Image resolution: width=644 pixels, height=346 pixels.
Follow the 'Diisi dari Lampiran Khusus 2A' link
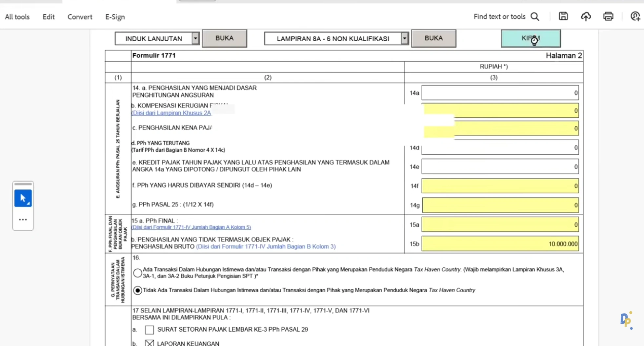(x=171, y=113)
